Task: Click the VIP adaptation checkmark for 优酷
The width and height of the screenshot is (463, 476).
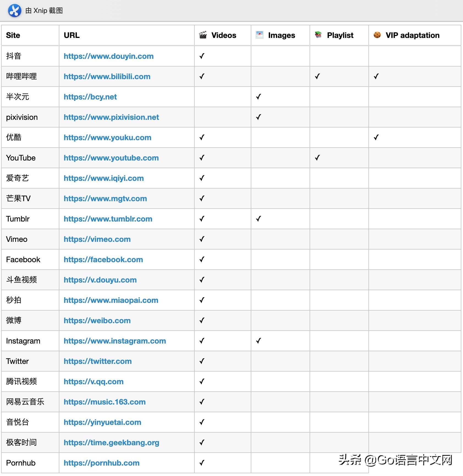Action: (376, 137)
